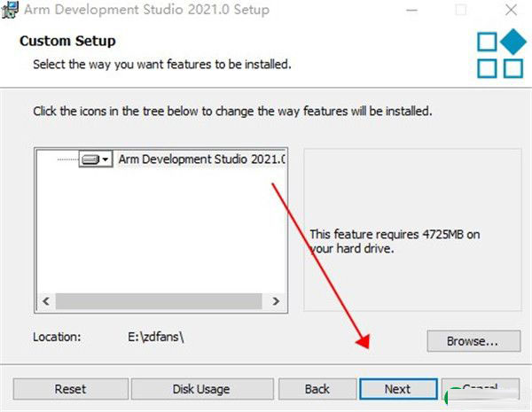Close the Arm Development Studio Setup window
This screenshot has height=412, width=532.
tap(511, 10)
